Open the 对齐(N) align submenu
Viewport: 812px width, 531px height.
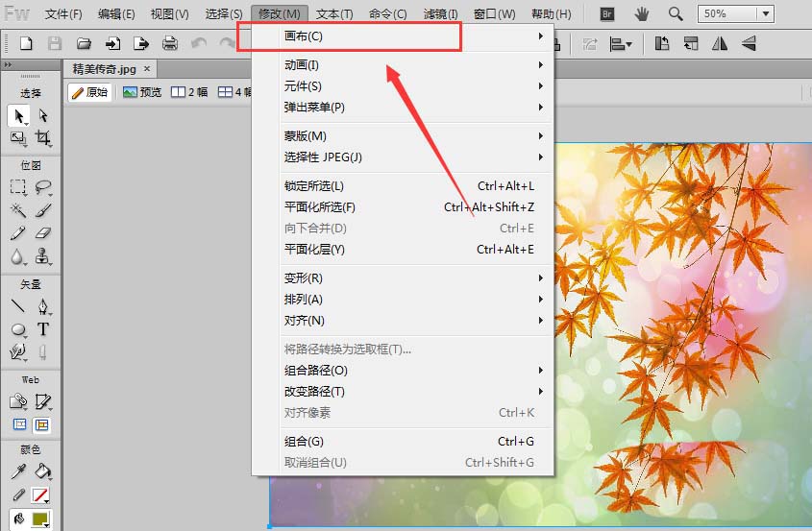coord(403,321)
